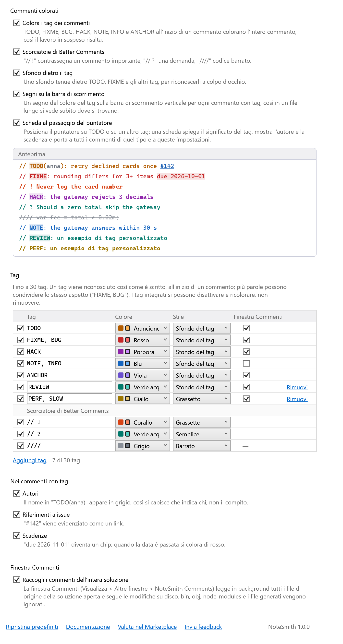343x644 pixels.
Task: Click the #142 issue link in preview
Action: (x=167, y=166)
